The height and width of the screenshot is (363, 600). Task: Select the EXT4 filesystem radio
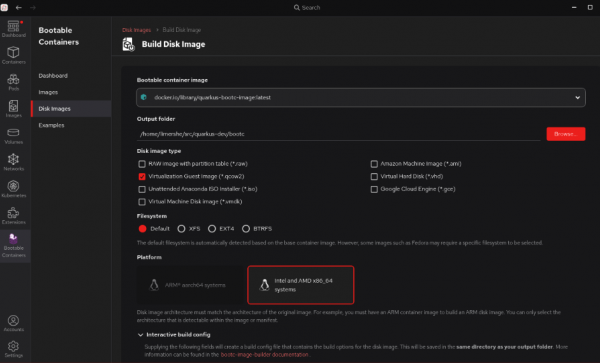pyautogui.click(x=212, y=229)
